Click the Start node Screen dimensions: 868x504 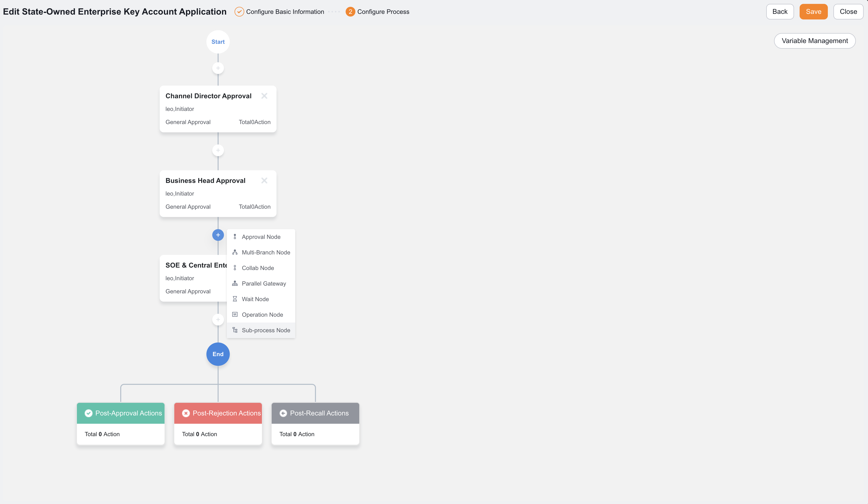coord(218,42)
